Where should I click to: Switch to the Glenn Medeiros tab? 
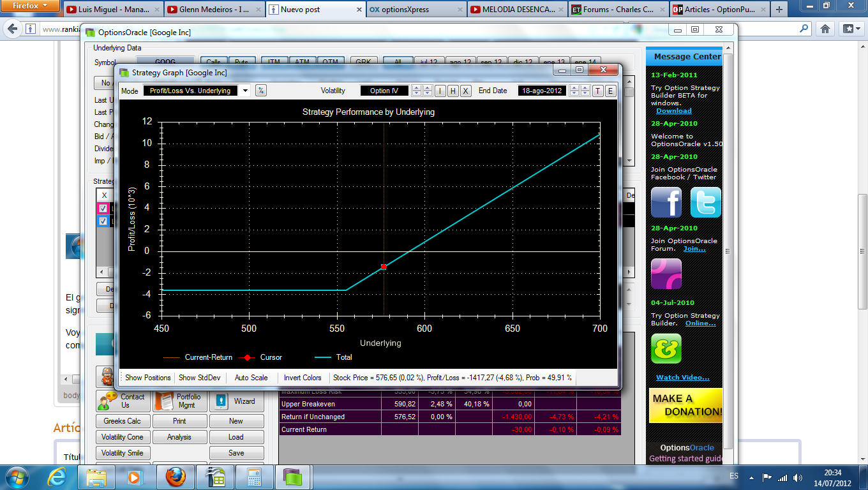[x=213, y=10]
